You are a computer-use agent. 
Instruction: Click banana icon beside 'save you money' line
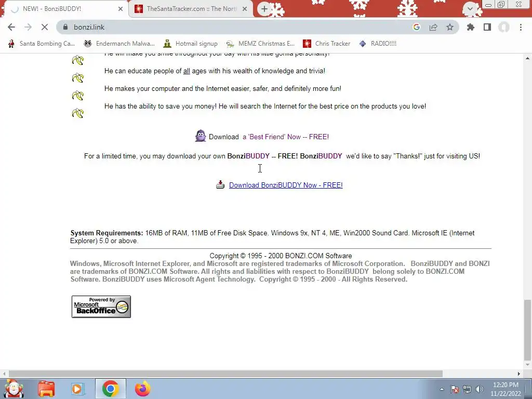78,113
